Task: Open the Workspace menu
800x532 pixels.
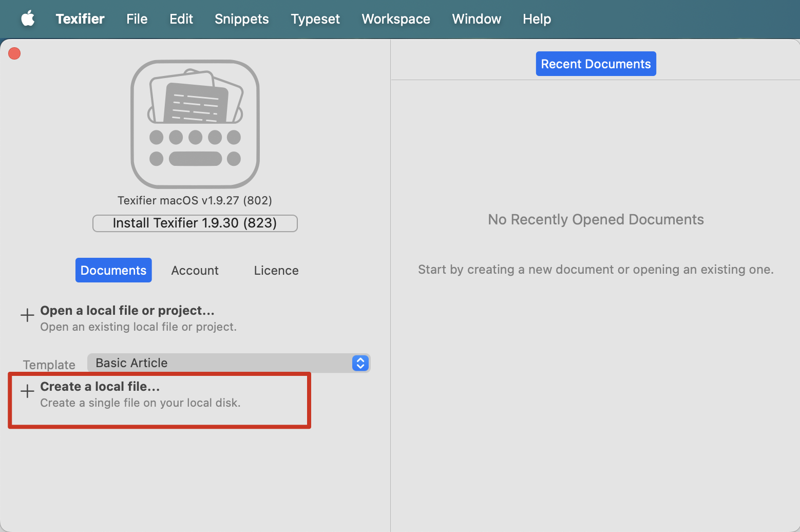Action: [x=396, y=19]
